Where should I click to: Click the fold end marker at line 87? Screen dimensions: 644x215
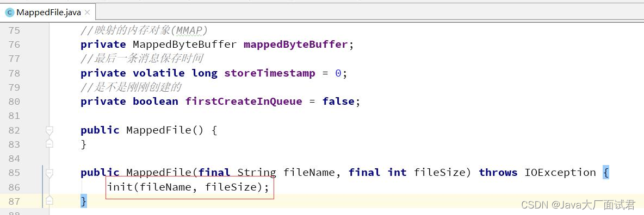49,201
